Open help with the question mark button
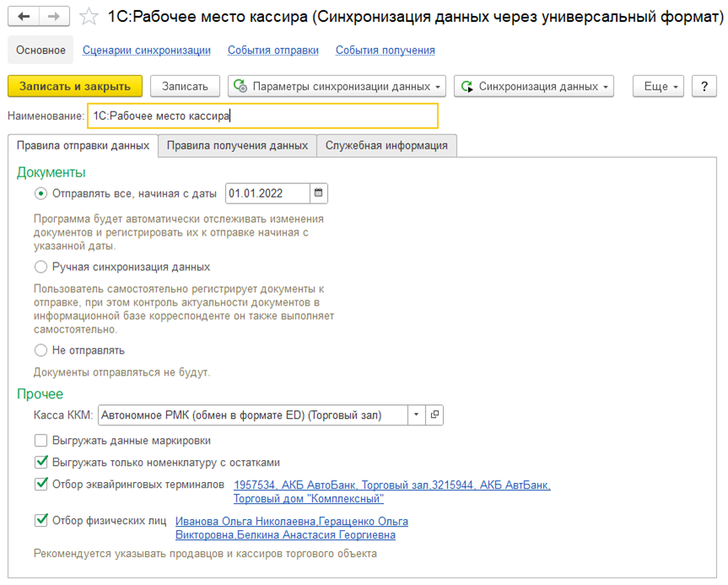This screenshot has width=728, height=585. (x=704, y=86)
